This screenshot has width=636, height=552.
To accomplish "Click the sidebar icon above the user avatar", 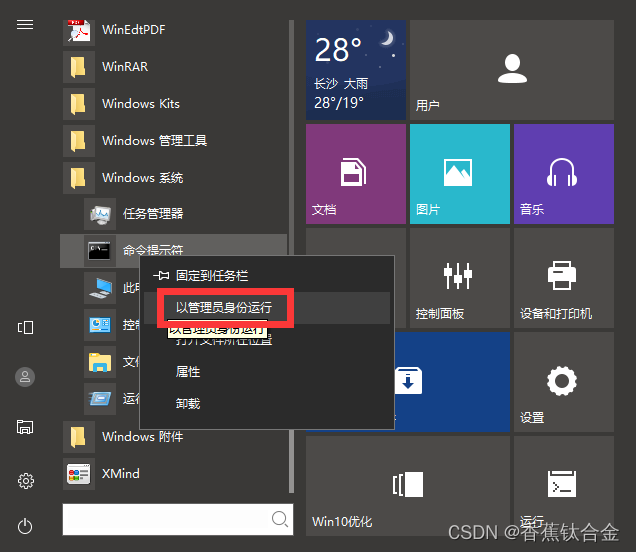I will 25,327.
